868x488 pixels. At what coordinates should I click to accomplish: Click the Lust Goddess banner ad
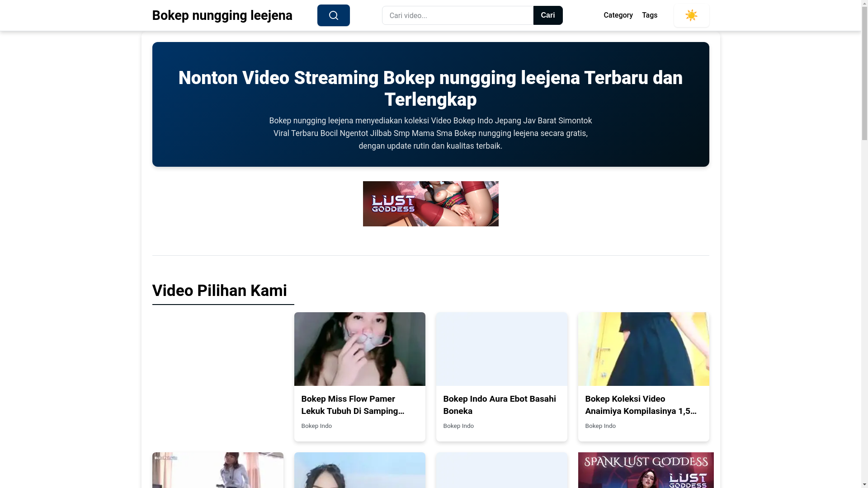(430, 204)
